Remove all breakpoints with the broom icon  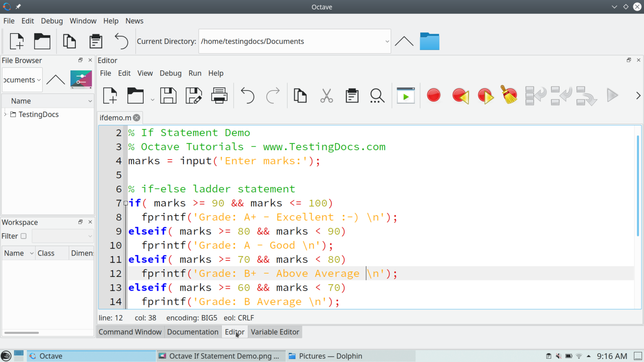click(509, 95)
